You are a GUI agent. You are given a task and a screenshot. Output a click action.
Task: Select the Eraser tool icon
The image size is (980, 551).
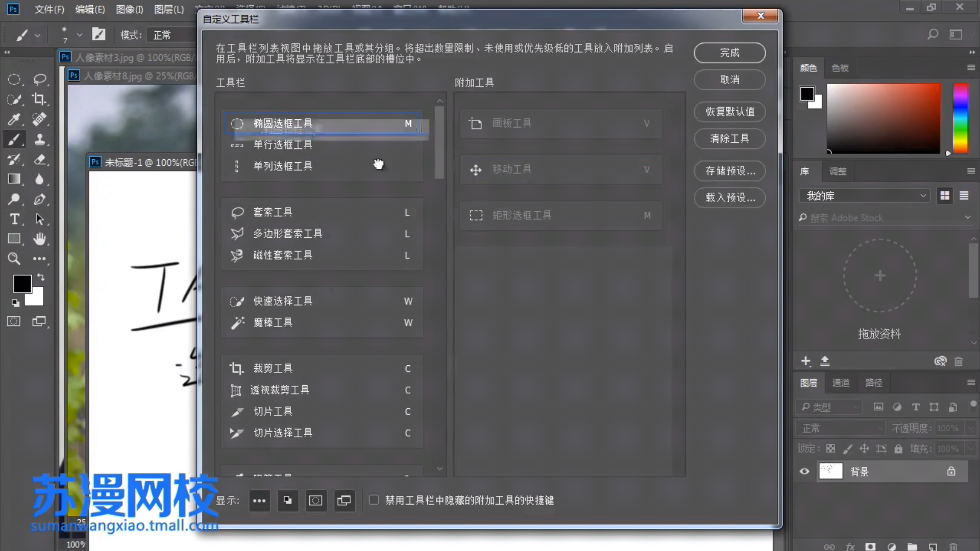(x=39, y=160)
